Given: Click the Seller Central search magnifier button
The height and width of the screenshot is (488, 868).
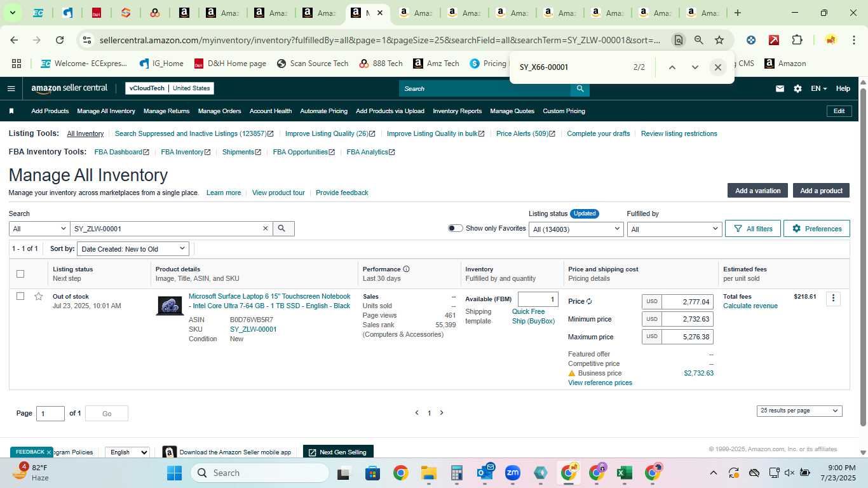Looking at the screenshot, I should pos(580,88).
